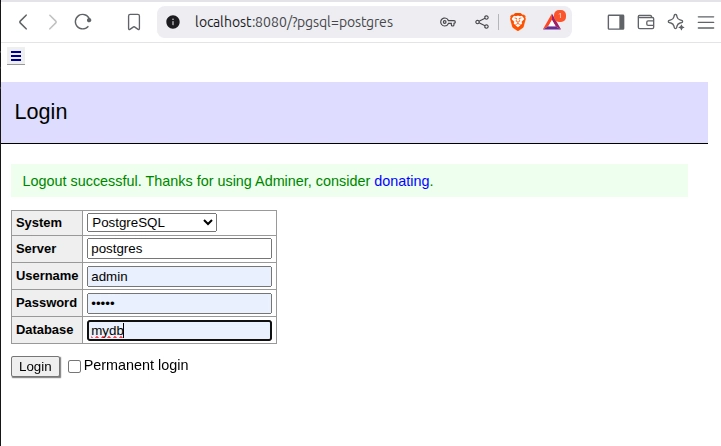
Task: Open the browser main menu
Action: point(705,22)
